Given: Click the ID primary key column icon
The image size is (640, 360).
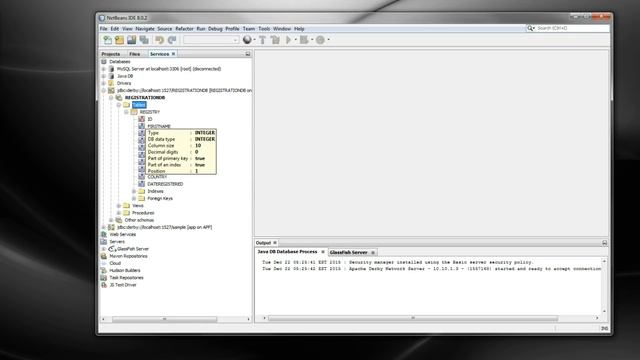Looking at the screenshot, I should 142,119.
